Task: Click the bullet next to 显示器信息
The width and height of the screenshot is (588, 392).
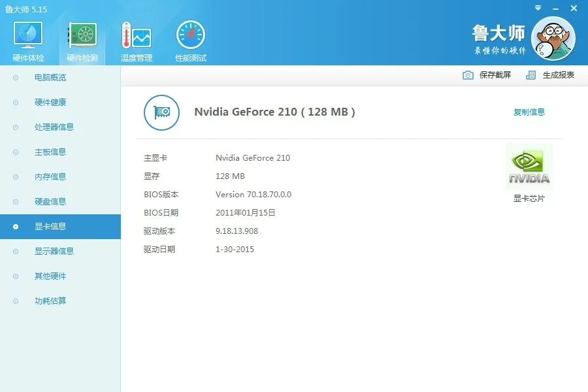Action: coord(16,252)
